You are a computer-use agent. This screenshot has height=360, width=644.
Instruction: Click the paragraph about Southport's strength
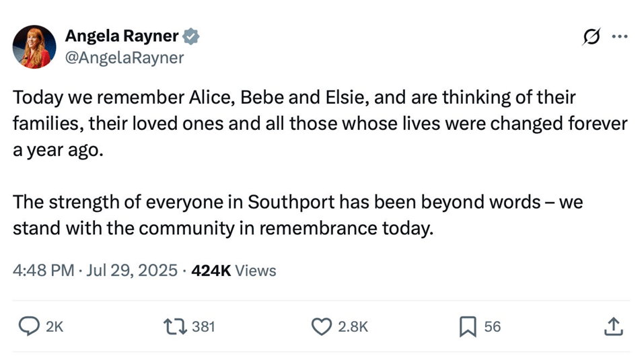point(297,215)
